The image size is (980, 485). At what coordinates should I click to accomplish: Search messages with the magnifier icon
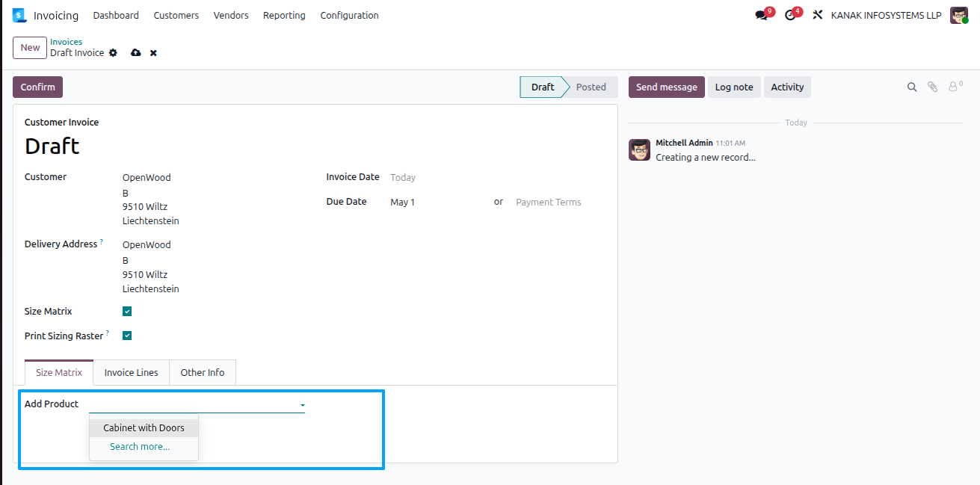click(912, 87)
